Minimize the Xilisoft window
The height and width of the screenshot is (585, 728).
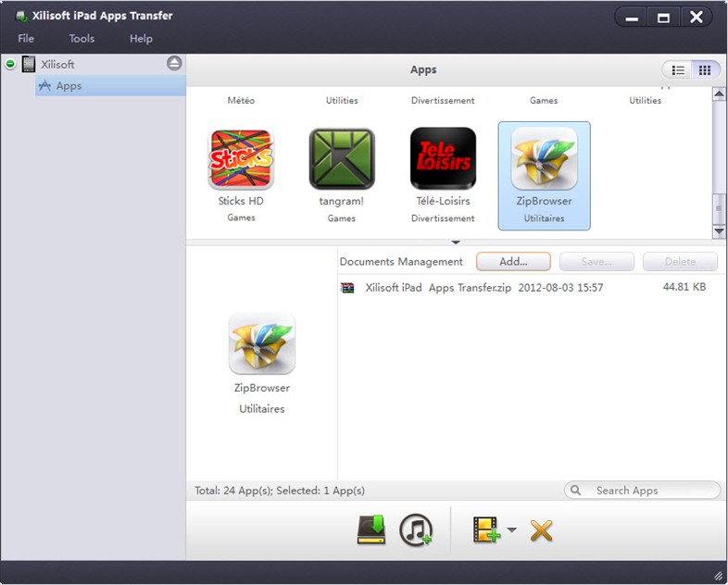(632, 18)
